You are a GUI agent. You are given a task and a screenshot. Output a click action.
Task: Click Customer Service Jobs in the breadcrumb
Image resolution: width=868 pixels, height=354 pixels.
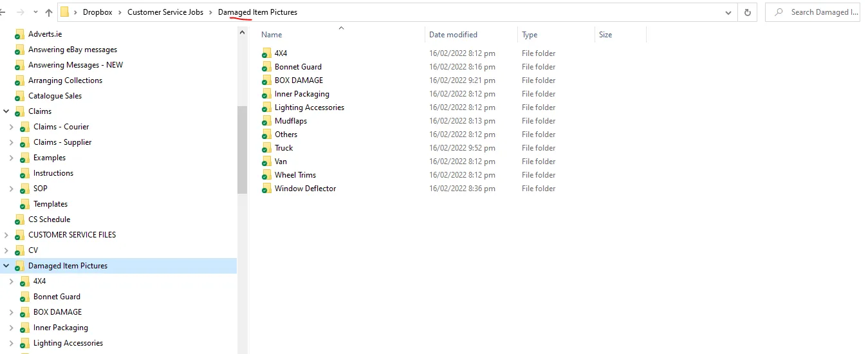165,12
